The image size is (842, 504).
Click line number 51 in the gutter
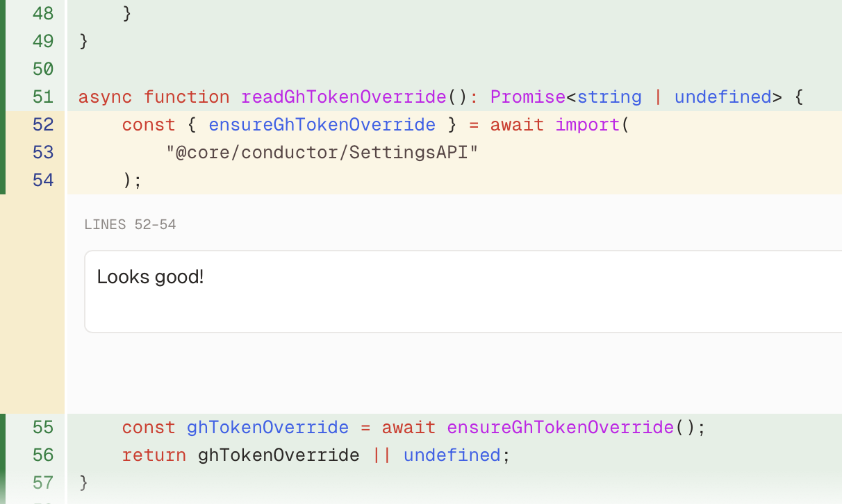(x=43, y=96)
